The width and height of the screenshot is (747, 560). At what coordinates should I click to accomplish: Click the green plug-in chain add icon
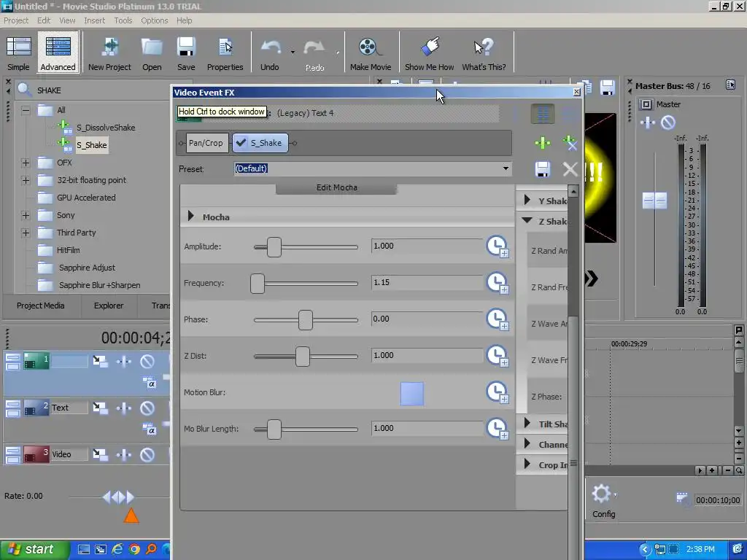[x=543, y=143]
